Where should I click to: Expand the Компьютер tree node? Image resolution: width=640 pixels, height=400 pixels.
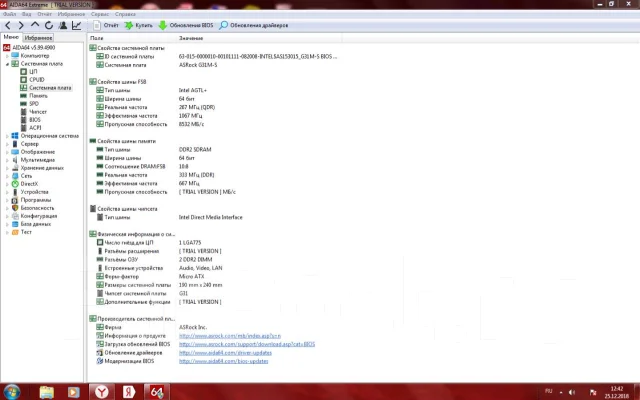pos(7,56)
